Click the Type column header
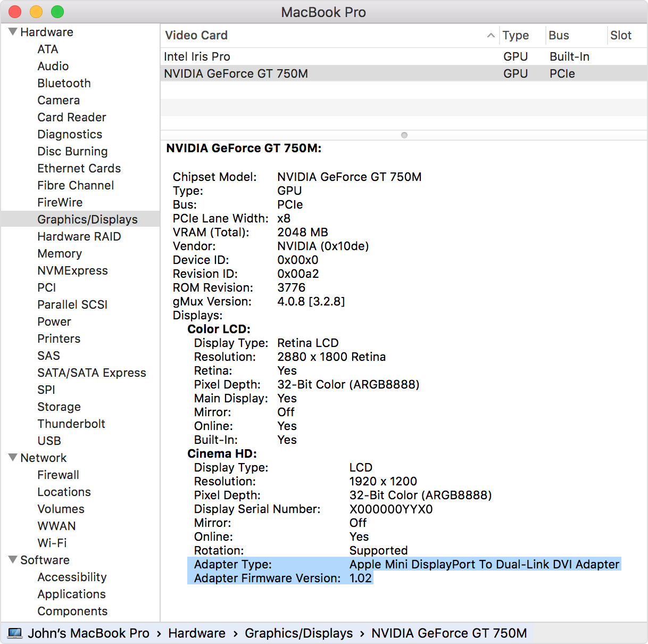Screen dimensions: 648x644 coord(515,35)
